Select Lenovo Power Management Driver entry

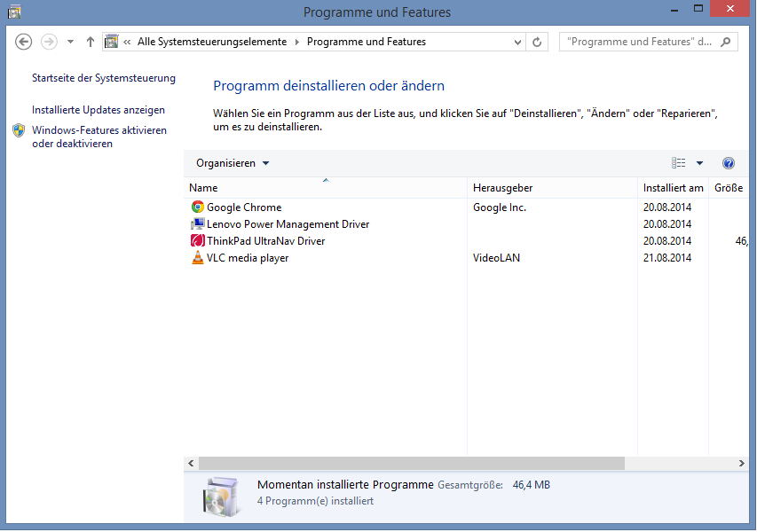288,223
